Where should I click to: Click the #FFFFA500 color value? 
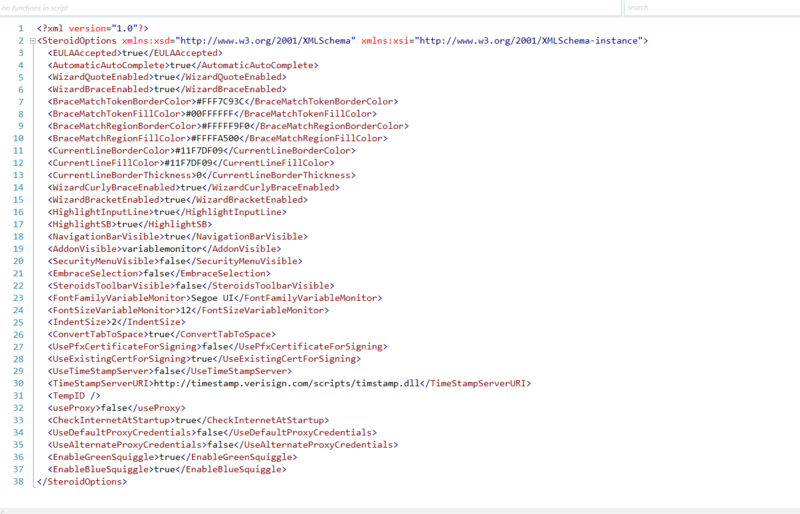tap(215, 138)
